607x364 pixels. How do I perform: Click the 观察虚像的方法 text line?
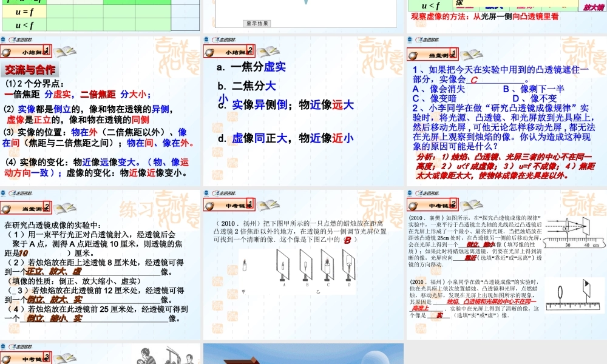[484, 16]
